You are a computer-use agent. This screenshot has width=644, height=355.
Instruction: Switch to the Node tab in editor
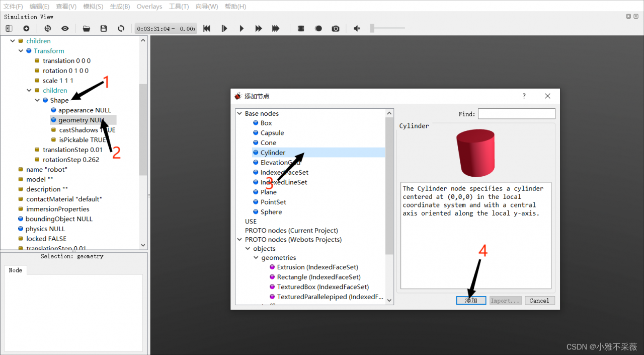pos(16,270)
